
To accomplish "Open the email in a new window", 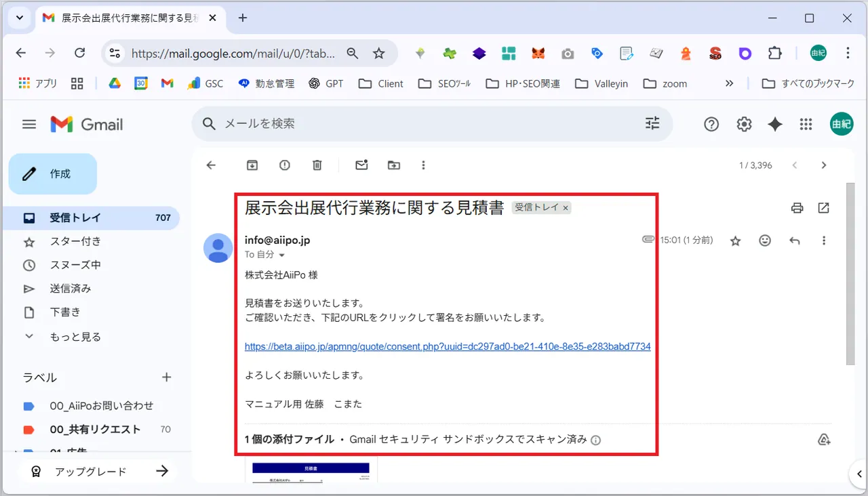I will tap(824, 208).
